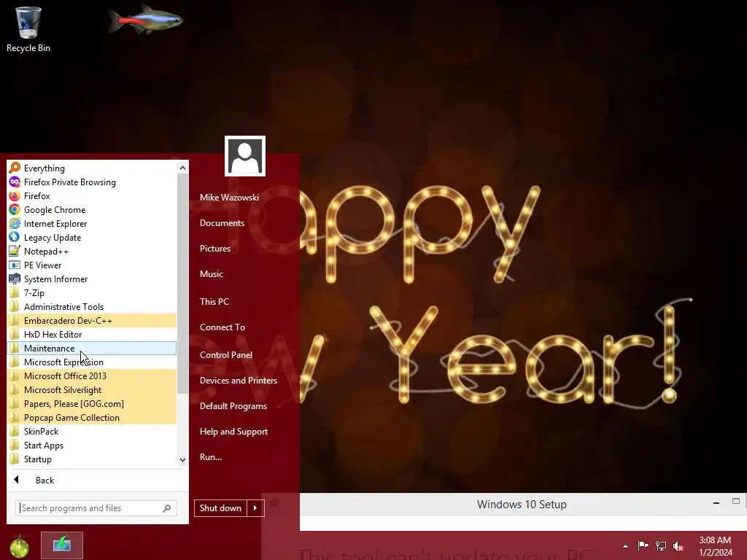Viewport: 747px width, 560px height.
Task: Launch the Firefox Private Browsing icon
Action: (x=15, y=182)
